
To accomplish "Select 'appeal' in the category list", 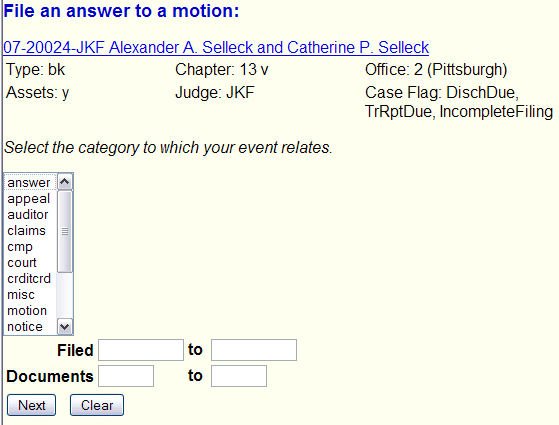I will [31, 199].
